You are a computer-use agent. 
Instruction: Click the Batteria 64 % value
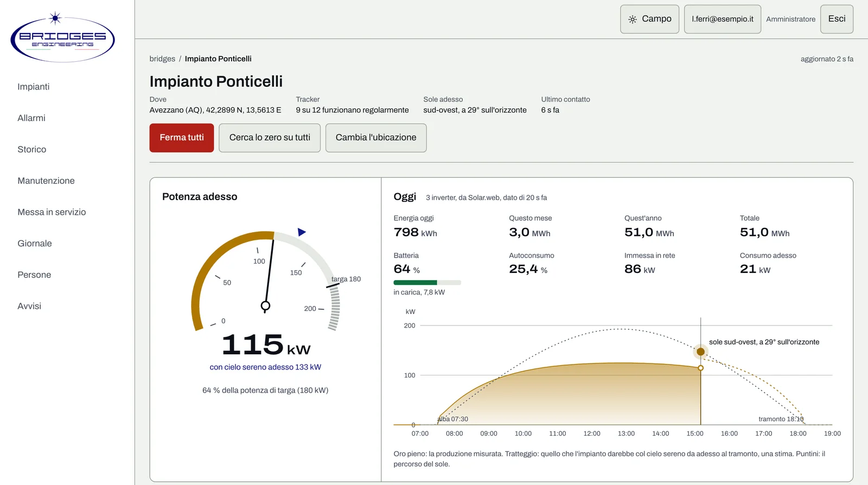[x=406, y=269]
